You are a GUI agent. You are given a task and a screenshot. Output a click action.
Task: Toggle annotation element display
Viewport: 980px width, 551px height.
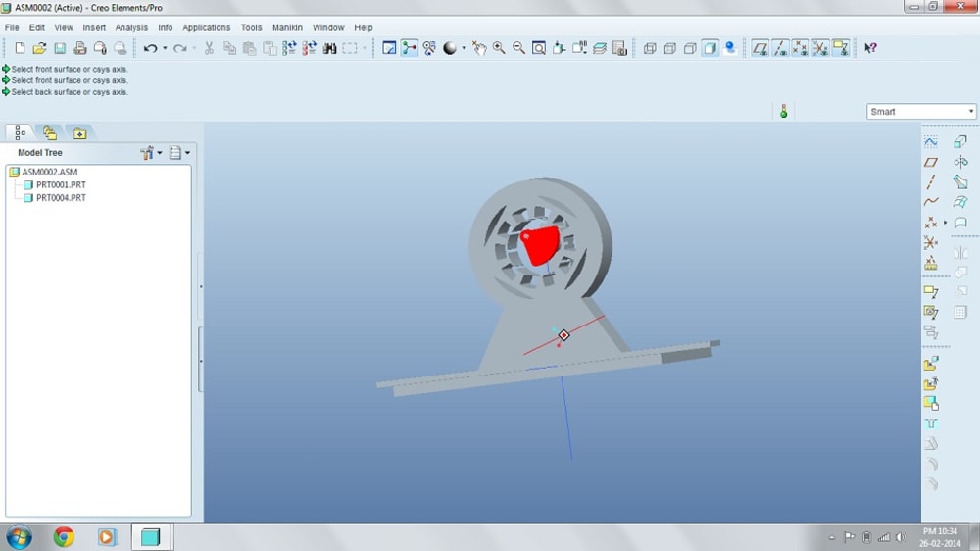[840, 48]
